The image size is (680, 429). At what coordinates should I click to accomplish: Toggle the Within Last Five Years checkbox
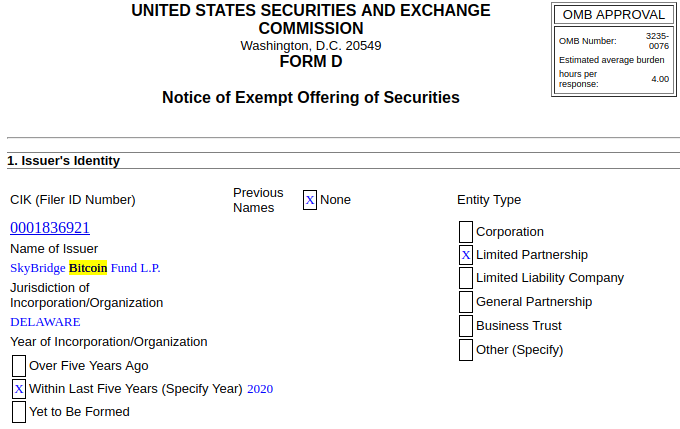(19, 389)
